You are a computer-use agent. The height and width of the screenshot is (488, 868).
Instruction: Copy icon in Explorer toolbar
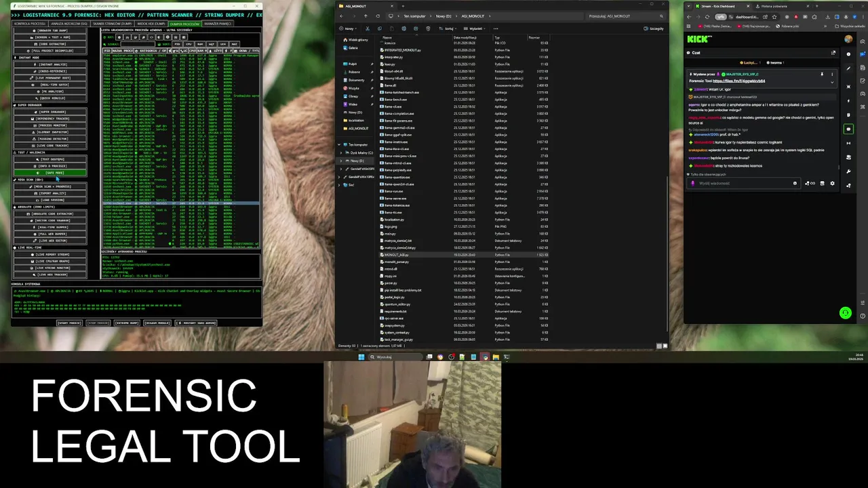pyautogui.click(x=380, y=28)
